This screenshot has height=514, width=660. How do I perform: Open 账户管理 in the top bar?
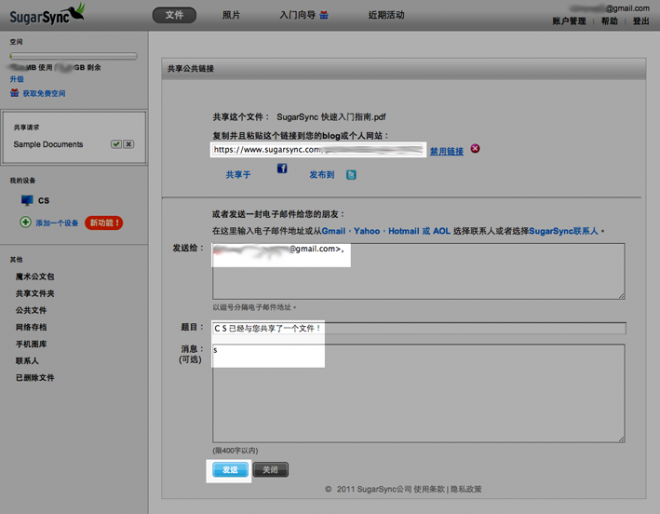[570, 21]
